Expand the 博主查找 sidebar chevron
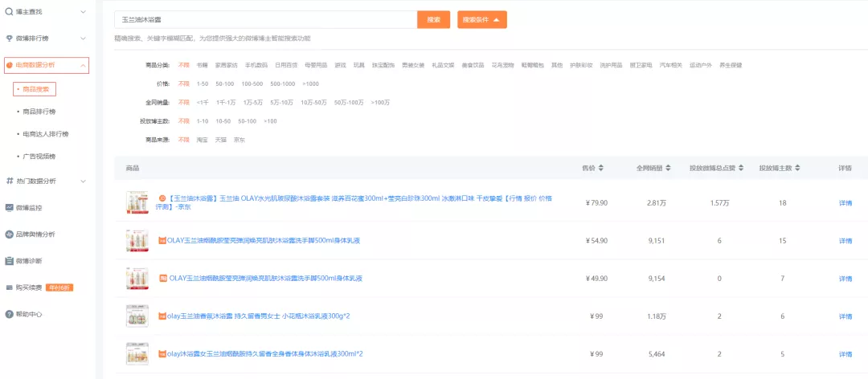868x379 pixels. coord(83,11)
